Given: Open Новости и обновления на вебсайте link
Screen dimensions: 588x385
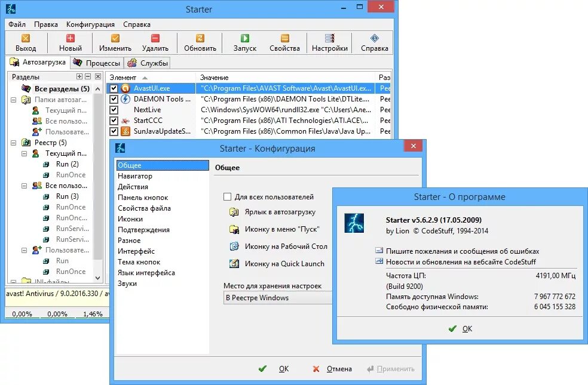Looking at the screenshot, I should pos(461,262).
